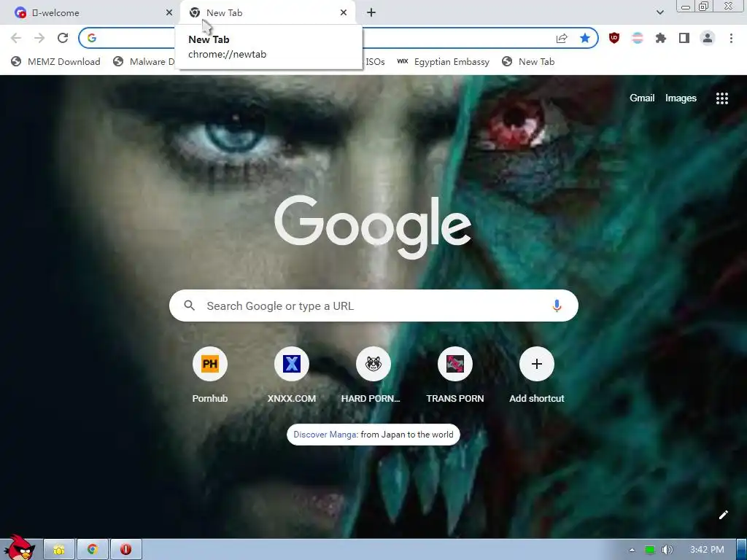Screen dimensions: 747x560
Task: Switch to the welcome tab
Action: coord(90,13)
